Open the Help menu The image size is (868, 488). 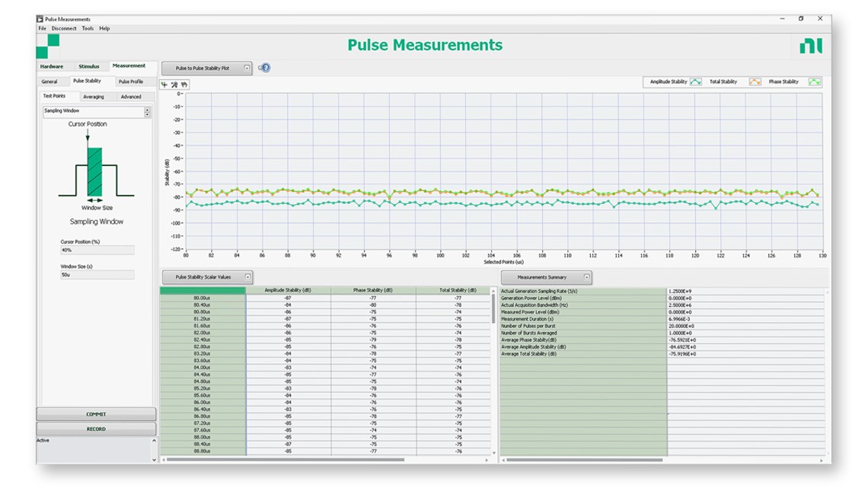(104, 28)
